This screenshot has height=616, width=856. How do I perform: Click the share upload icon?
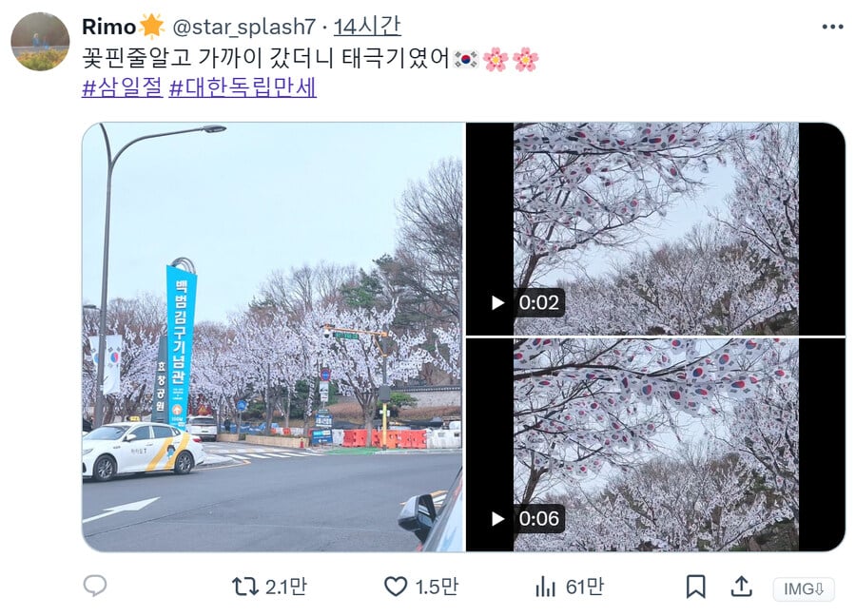pyautogui.click(x=741, y=587)
